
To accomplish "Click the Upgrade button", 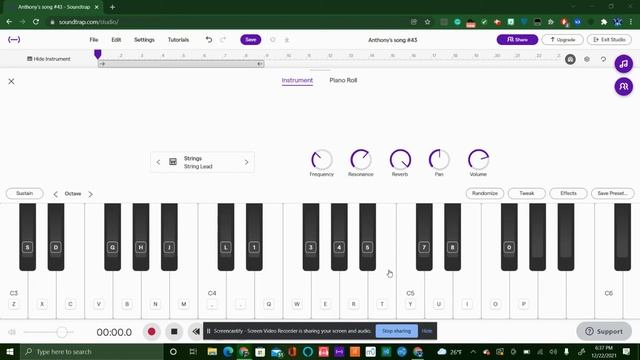I will [x=562, y=40].
